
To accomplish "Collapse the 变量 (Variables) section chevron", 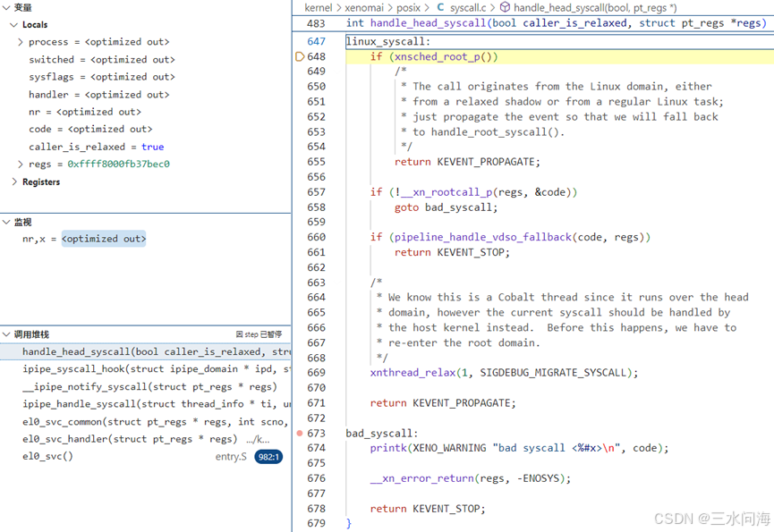I will [x=6, y=7].
